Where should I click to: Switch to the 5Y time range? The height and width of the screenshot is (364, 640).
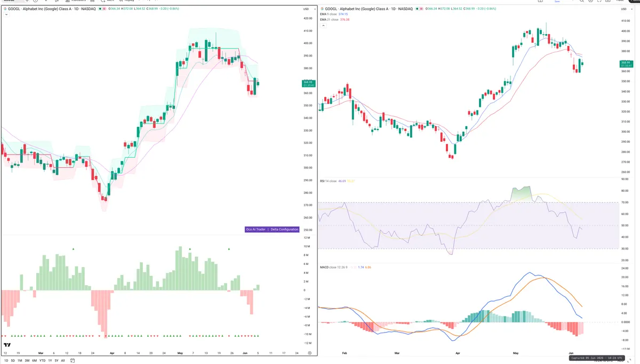[56, 361]
